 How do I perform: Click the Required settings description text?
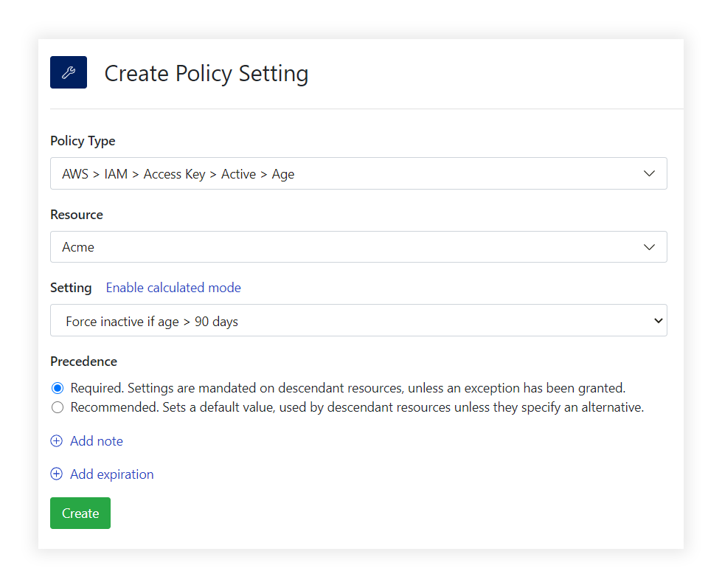point(348,388)
